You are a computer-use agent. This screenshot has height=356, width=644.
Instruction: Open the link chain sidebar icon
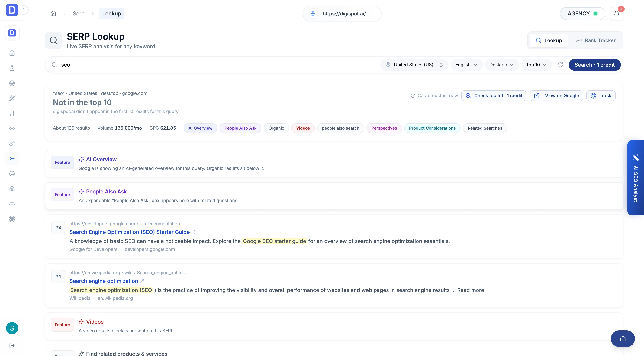pos(12,128)
